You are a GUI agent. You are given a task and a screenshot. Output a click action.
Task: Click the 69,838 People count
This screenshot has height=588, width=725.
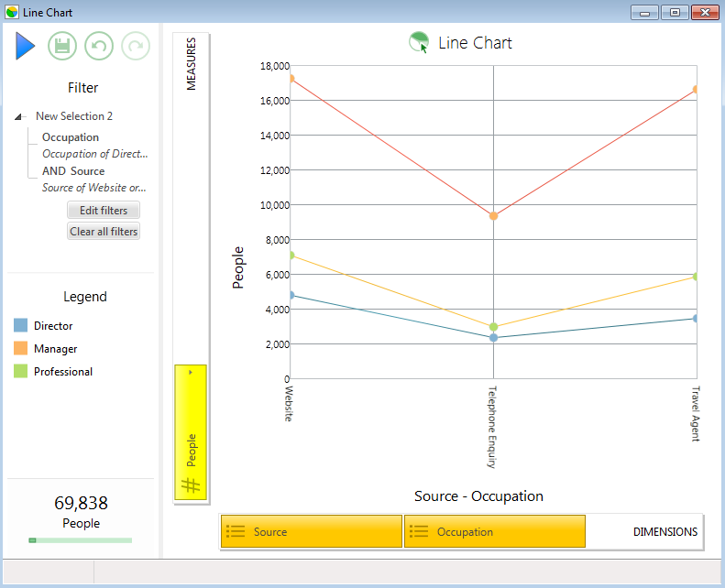[81, 503]
